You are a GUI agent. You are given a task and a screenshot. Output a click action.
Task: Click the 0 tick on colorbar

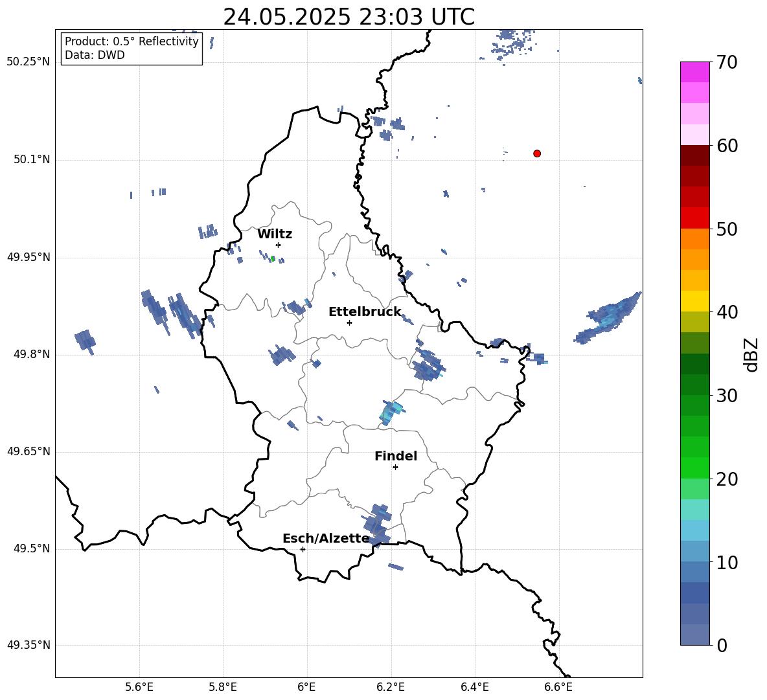[722, 645]
